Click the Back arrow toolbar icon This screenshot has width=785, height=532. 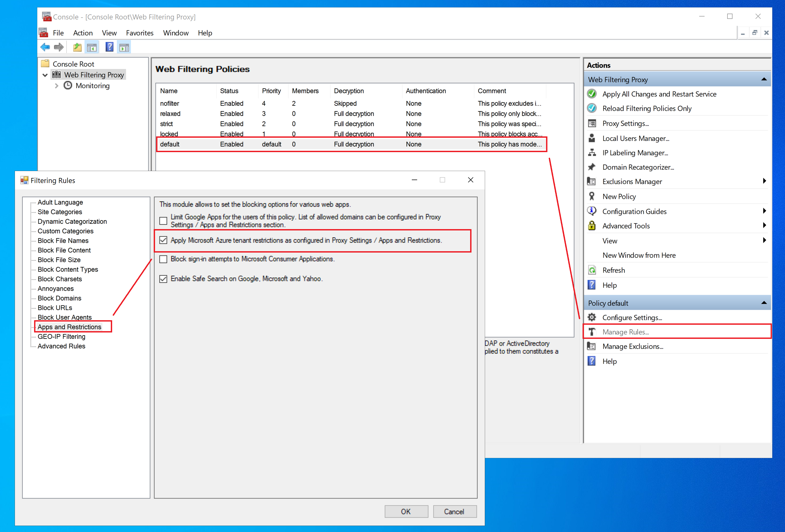(x=45, y=47)
